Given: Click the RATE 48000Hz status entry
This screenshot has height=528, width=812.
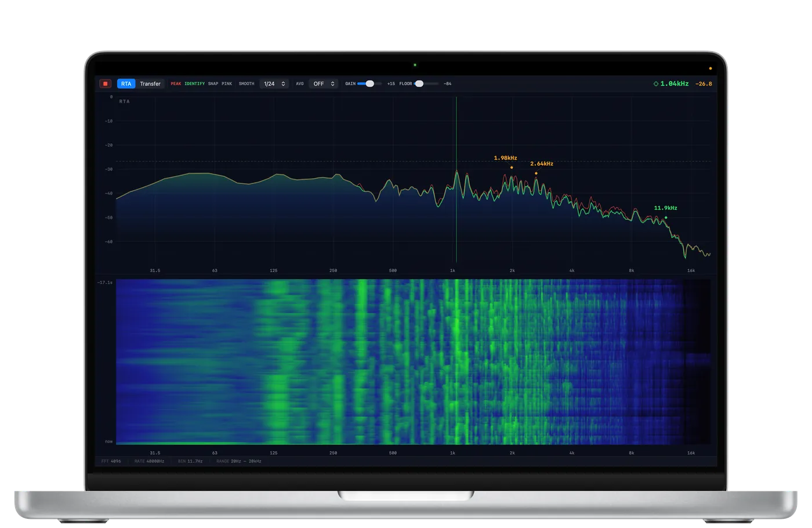Looking at the screenshot, I should (x=149, y=461).
